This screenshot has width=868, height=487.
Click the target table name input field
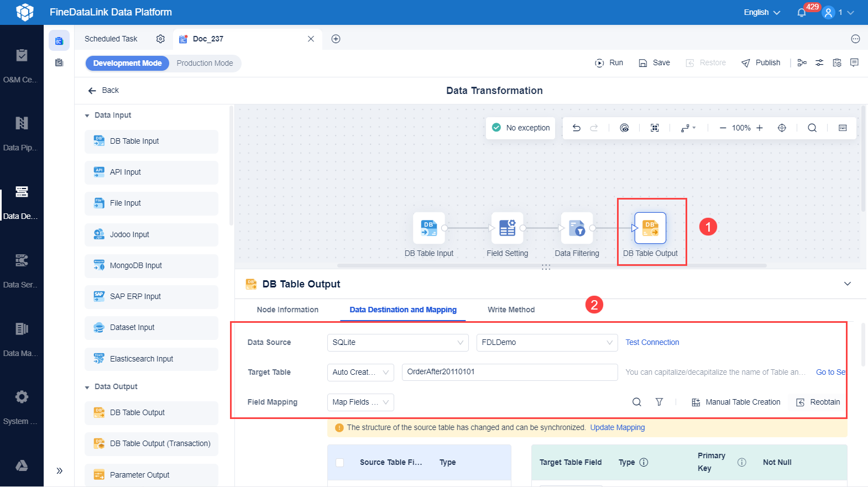click(x=510, y=372)
